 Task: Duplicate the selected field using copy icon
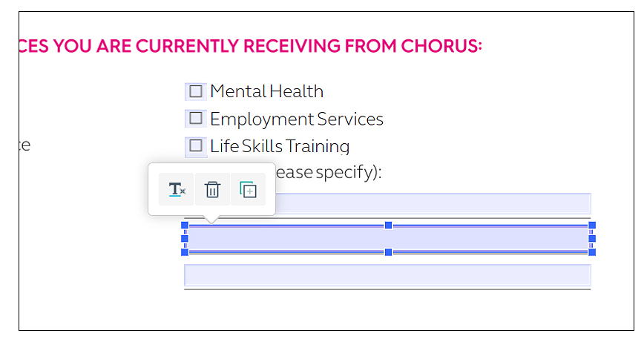[x=248, y=190]
